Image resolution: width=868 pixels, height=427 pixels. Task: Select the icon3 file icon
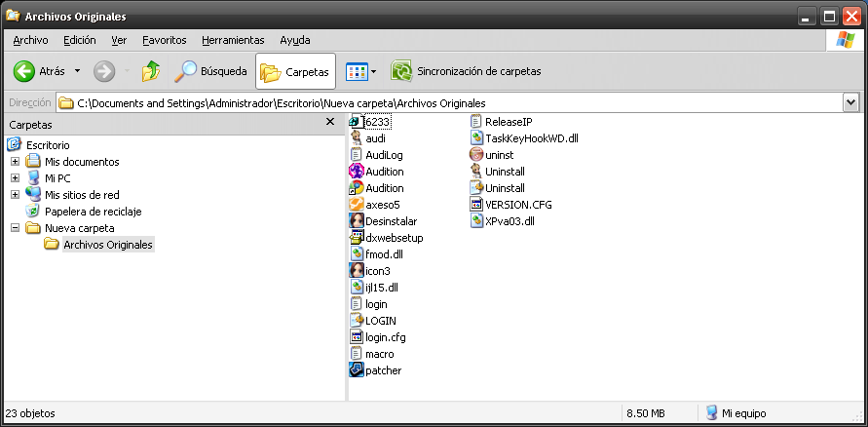(x=356, y=271)
